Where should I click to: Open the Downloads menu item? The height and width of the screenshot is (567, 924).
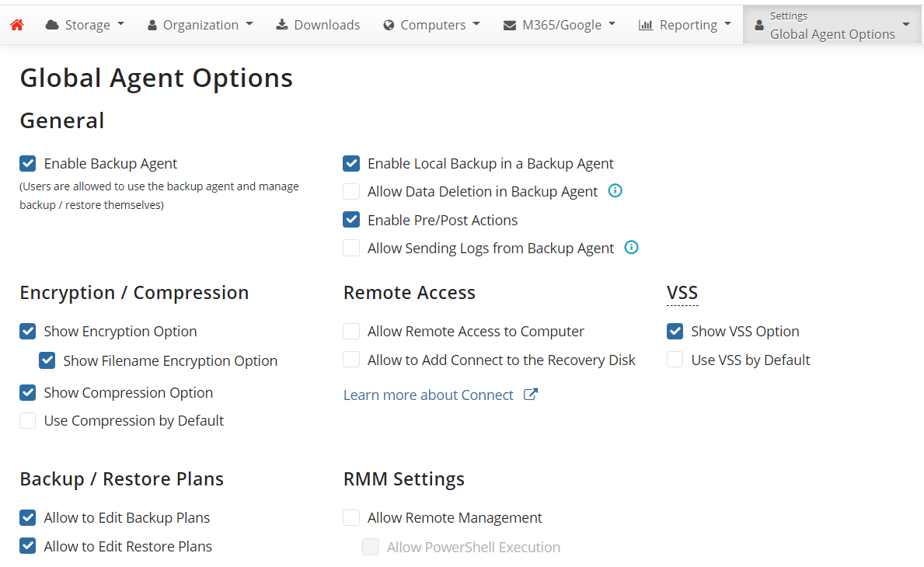coord(318,25)
